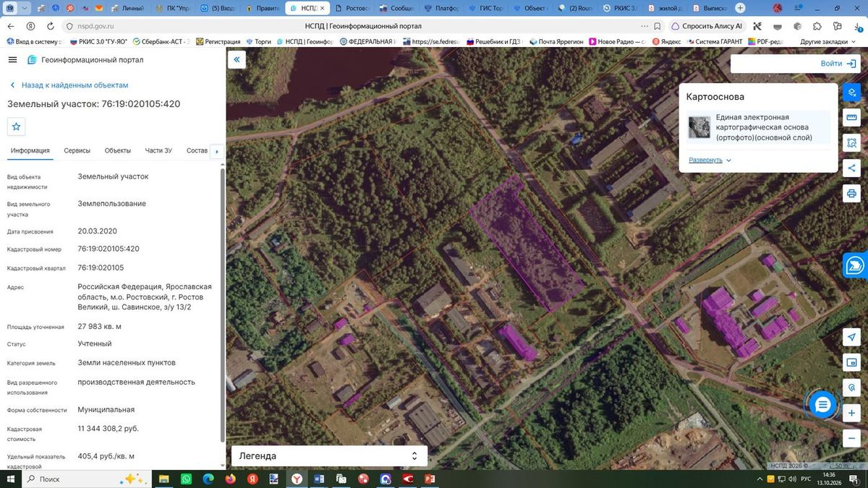Image resolution: width=868 pixels, height=488 pixels.
Task: Open a new browser tab with plus
Action: pyautogui.click(x=740, y=8)
